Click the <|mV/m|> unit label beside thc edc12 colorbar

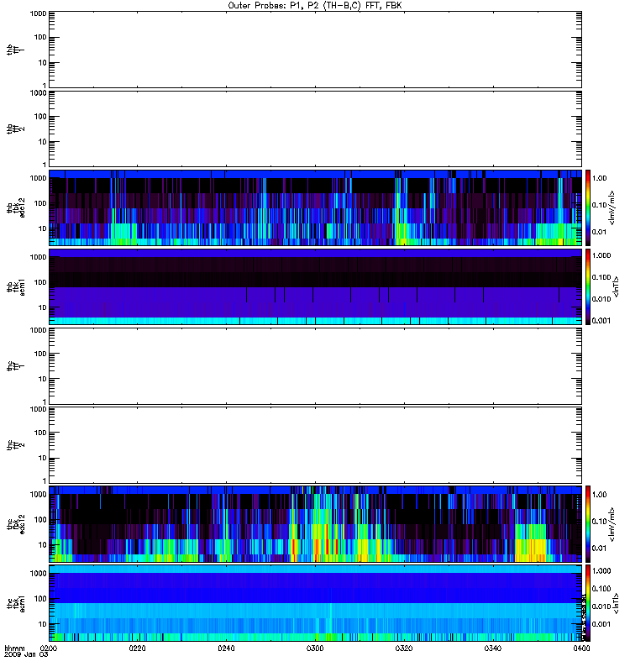click(x=612, y=524)
